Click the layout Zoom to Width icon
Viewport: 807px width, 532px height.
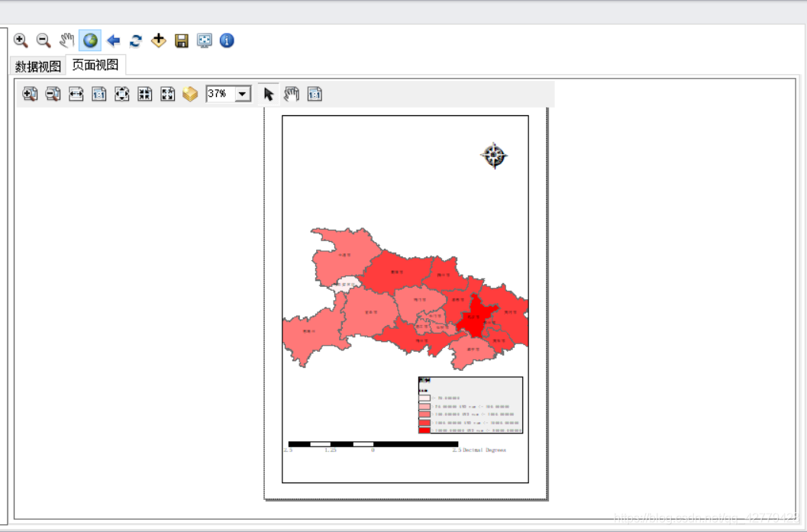76,94
